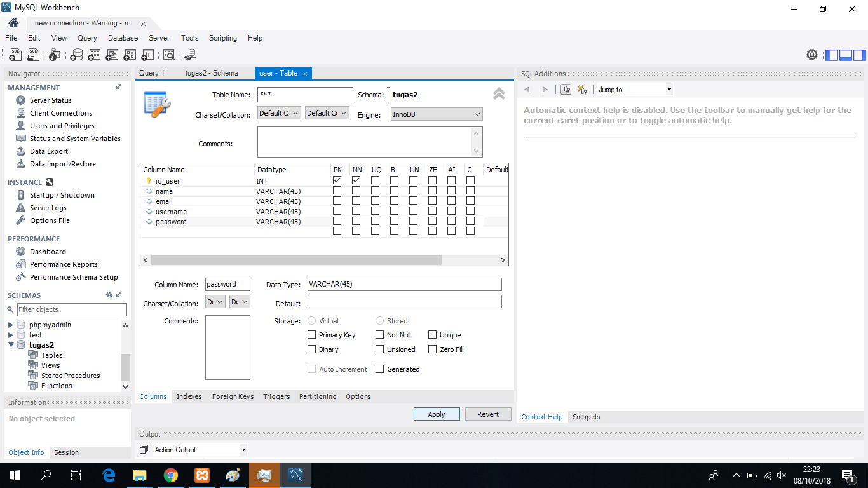Enable the Unsigned checkbox
The image size is (868, 488).
click(379, 349)
